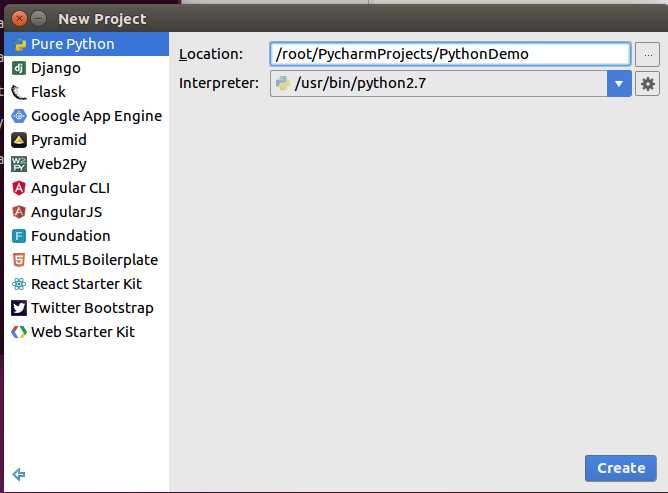Image resolution: width=668 pixels, height=493 pixels.
Task: Click the Web2Py icon
Action: [x=18, y=164]
